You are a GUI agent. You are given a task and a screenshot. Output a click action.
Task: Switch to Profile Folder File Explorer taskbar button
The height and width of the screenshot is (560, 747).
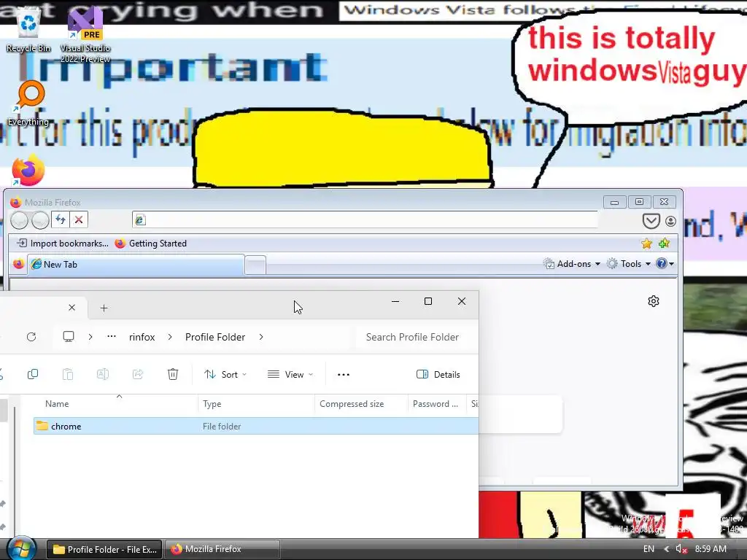pos(105,550)
